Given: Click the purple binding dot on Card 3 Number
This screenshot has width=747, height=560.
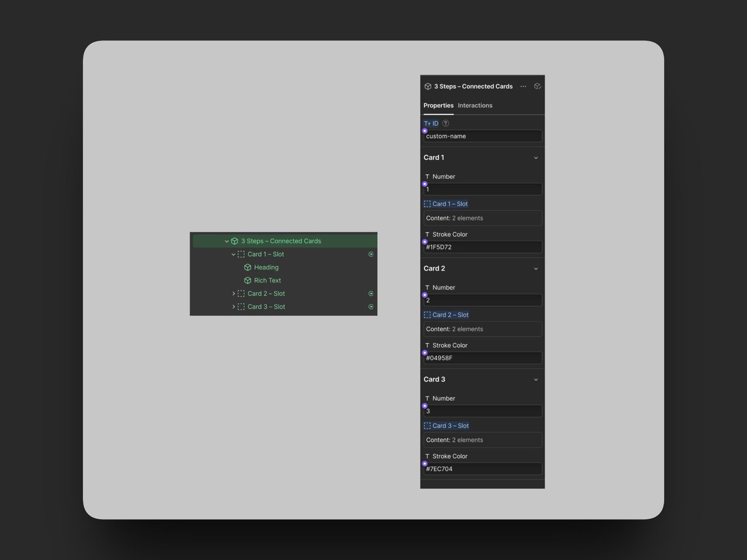Looking at the screenshot, I should coord(425,406).
